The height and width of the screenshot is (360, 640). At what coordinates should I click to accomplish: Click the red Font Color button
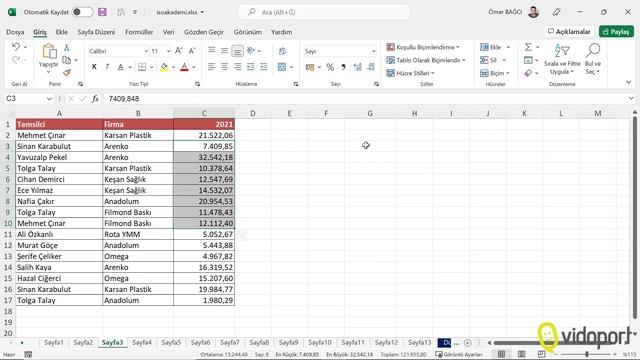pos(184,67)
